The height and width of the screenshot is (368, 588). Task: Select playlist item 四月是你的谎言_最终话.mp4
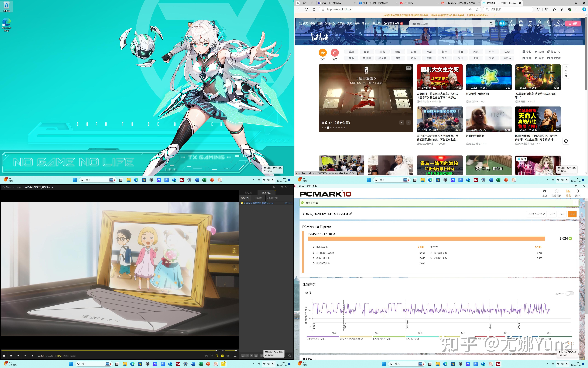(266, 203)
